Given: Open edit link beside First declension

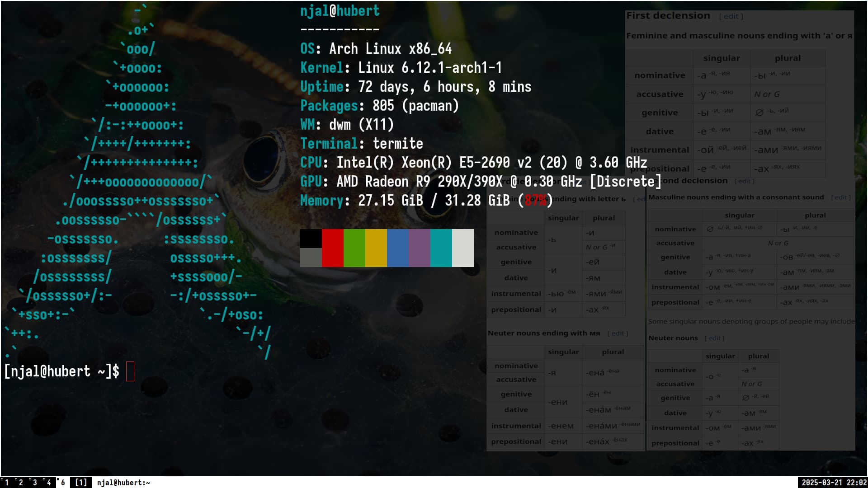Looking at the screenshot, I should [731, 16].
